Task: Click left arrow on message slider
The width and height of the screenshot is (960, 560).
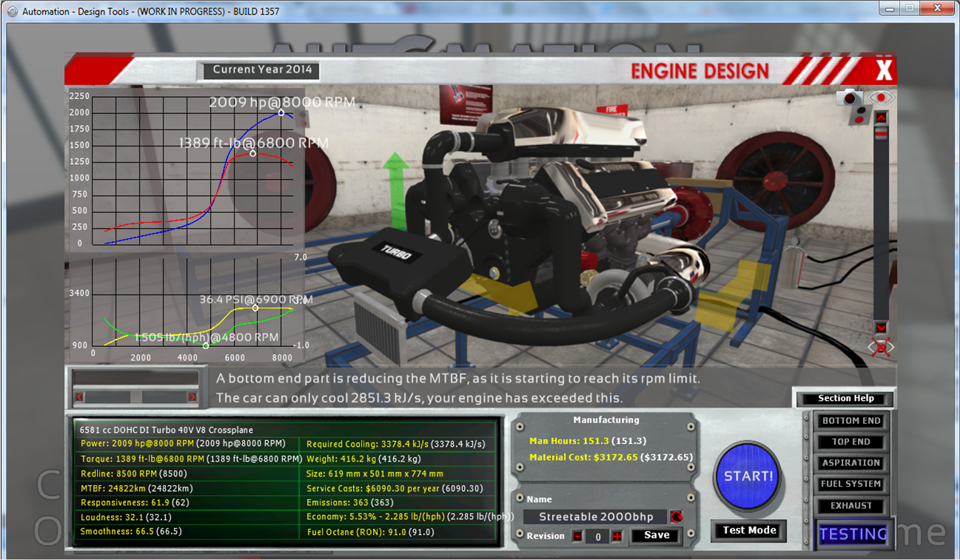Action: pos(79,397)
